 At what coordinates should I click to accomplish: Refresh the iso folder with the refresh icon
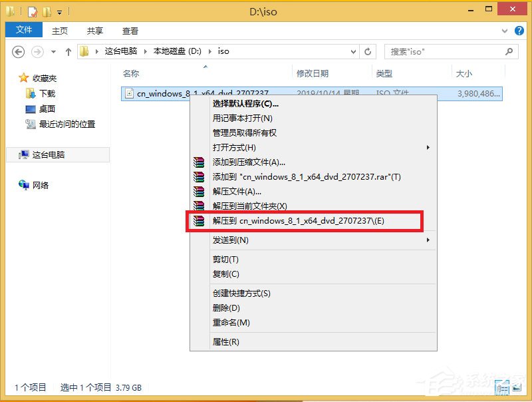click(x=368, y=51)
